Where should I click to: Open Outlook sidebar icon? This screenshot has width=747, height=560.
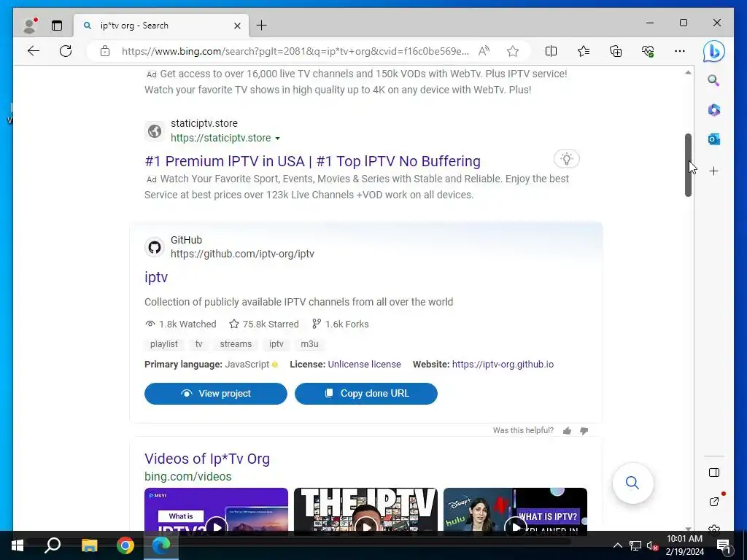pyautogui.click(x=713, y=139)
